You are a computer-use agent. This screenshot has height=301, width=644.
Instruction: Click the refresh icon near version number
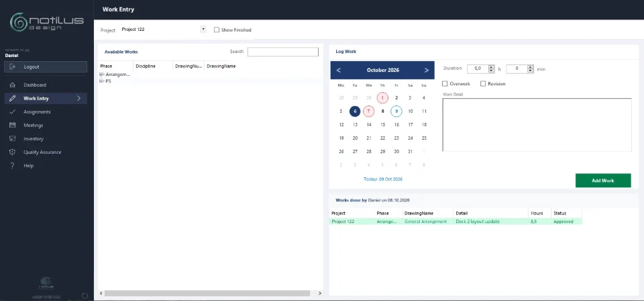point(85,296)
